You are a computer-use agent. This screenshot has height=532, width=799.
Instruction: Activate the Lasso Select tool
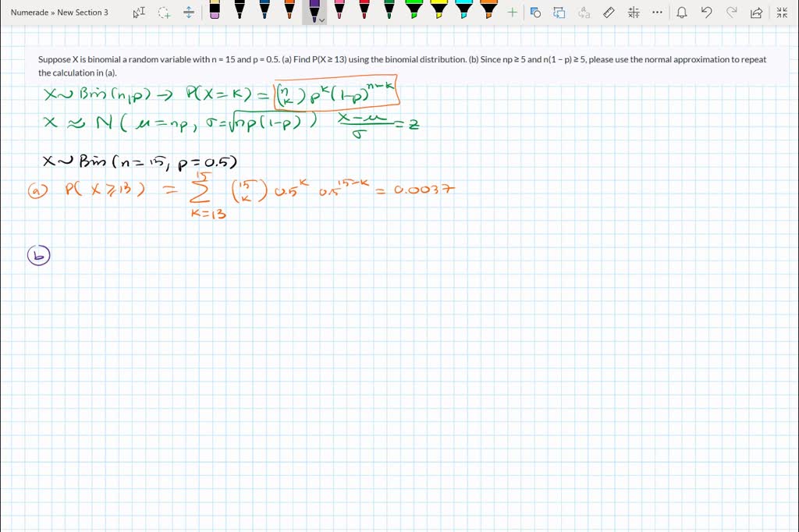click(x=164, y=12)
